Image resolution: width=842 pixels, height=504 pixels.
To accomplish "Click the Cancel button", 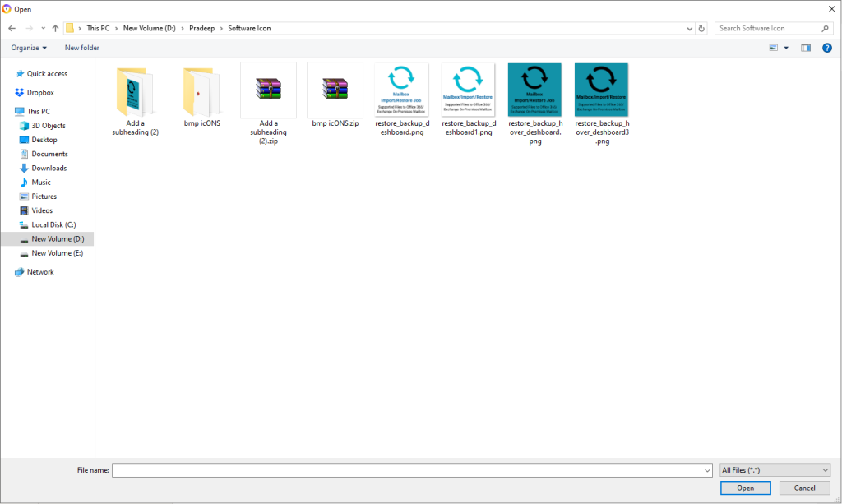I will [804, 488].
